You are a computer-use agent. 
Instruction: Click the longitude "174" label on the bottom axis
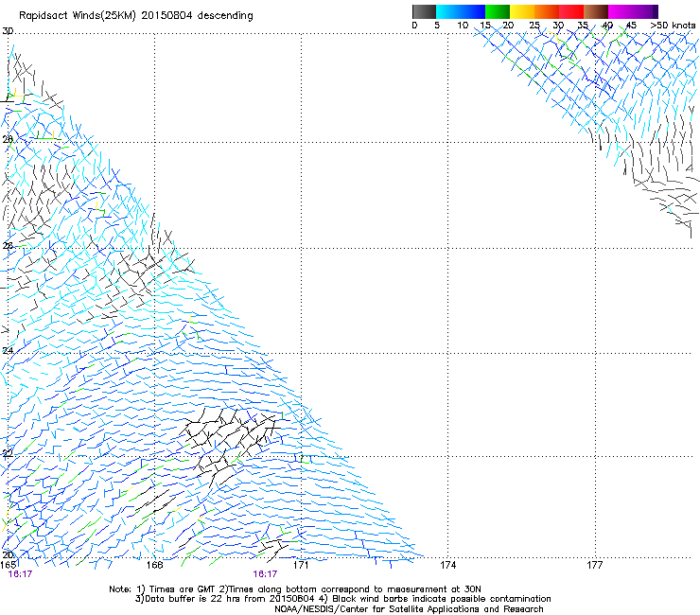click(447, 565)
